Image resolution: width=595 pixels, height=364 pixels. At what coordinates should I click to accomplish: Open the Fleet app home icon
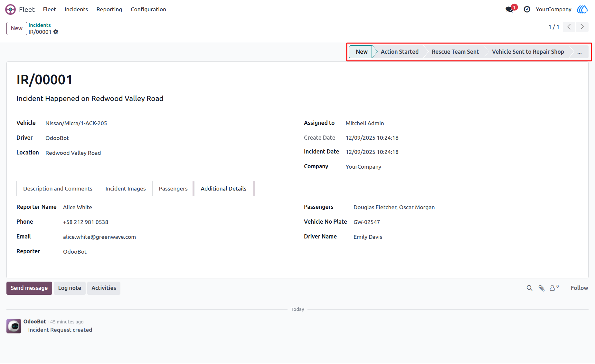[10, 9]
